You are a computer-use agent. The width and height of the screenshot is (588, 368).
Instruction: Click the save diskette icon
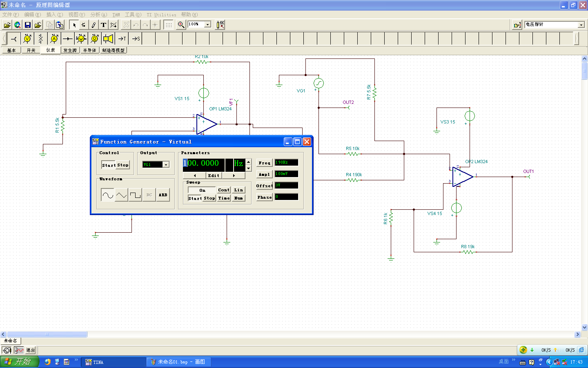point(28,25)
